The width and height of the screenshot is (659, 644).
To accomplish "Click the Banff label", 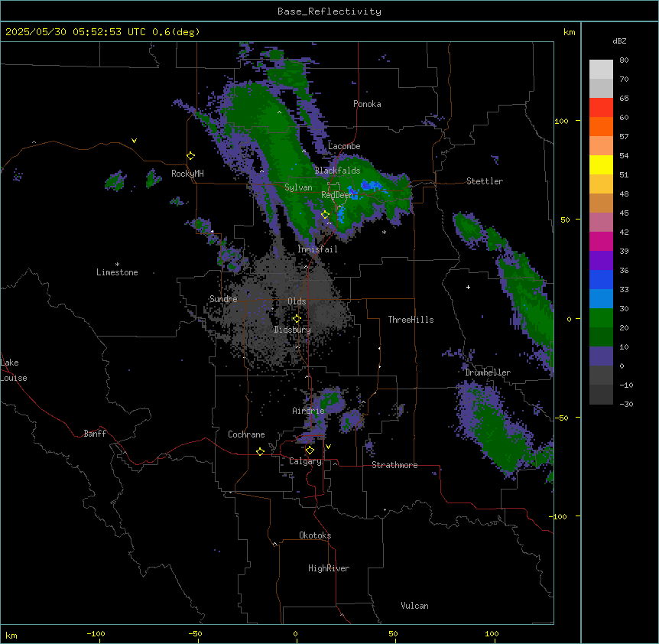I will (95, 434).
